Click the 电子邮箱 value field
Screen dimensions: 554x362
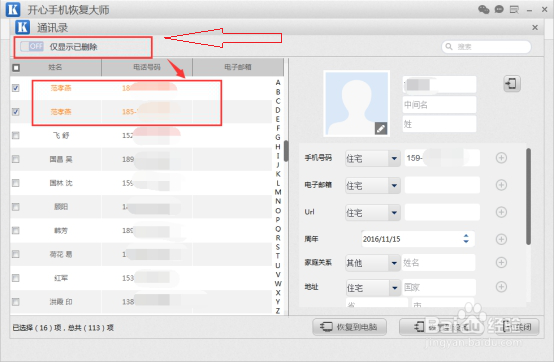point(442,185)
